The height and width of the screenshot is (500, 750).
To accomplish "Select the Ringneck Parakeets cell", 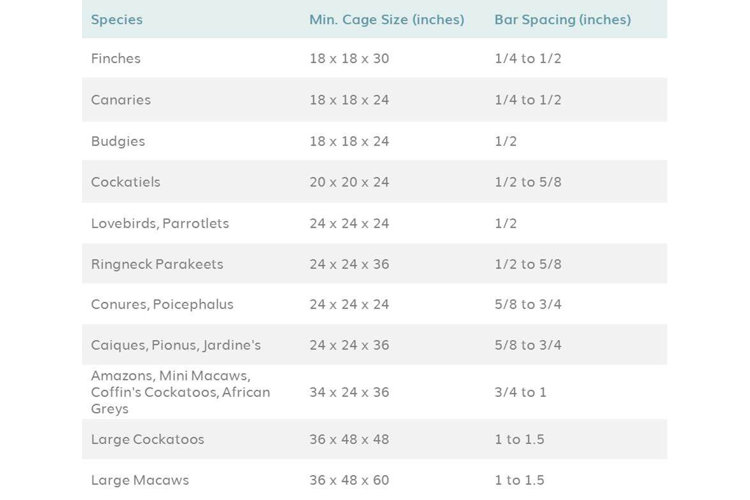I will click(157, 264).
